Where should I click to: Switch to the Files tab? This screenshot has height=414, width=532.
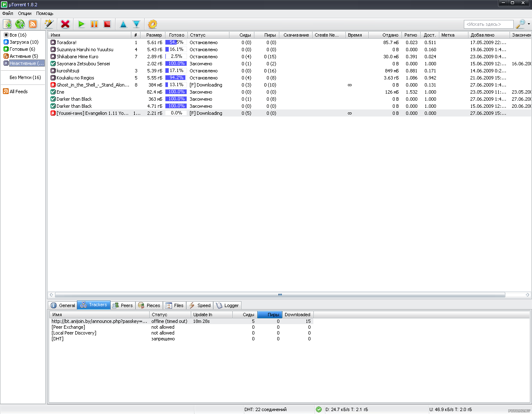(x=175, y=305)
